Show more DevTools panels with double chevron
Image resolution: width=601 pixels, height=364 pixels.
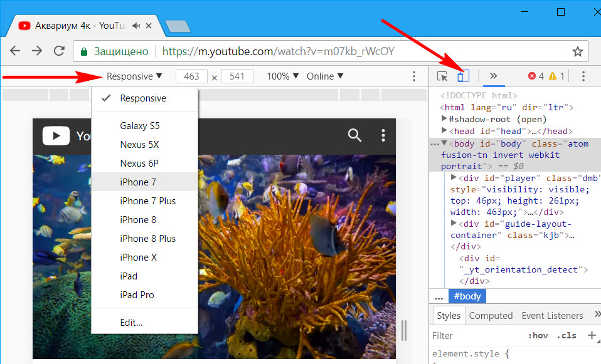pyautogui.click(x=493, y=76)
